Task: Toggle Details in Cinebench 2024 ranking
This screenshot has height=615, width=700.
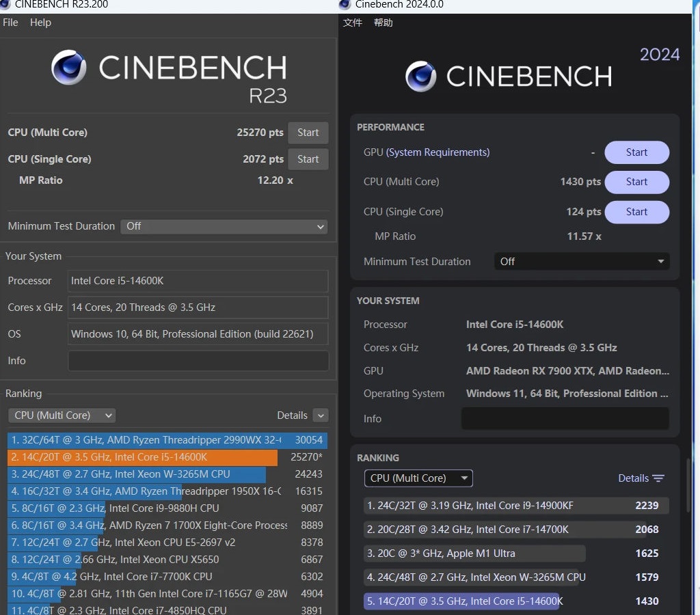Action: pyautogui.click(x=641, y=478)
